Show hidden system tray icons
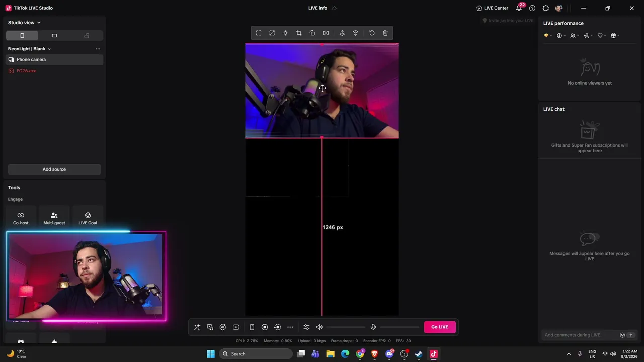This screenshot has width=644, height=362. pos(569,354)
